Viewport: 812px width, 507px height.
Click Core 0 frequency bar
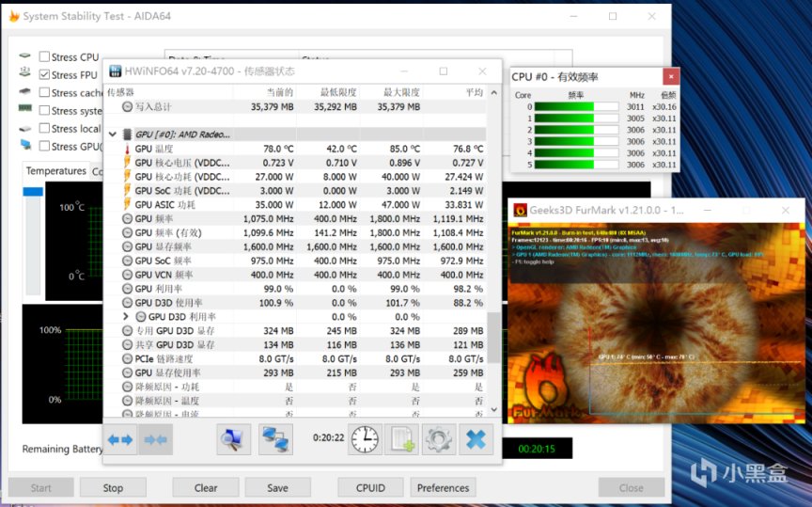(576, 107)
